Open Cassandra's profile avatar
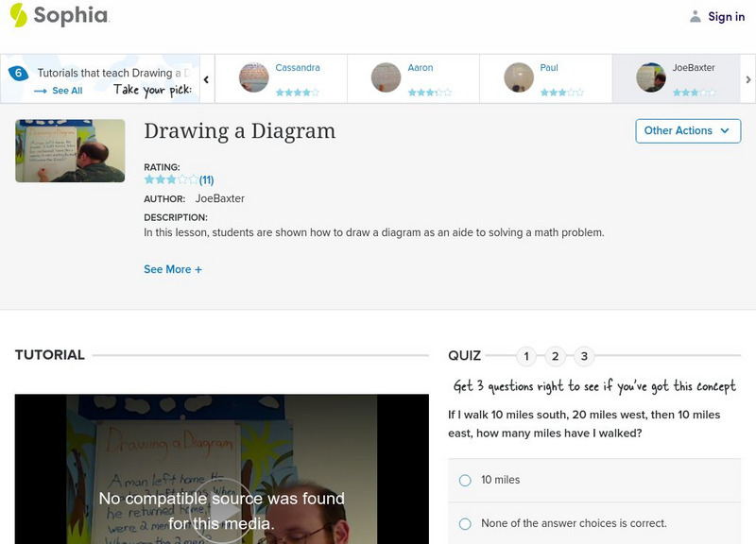Viewport: 756px width, 544px height. coord(253,76)
